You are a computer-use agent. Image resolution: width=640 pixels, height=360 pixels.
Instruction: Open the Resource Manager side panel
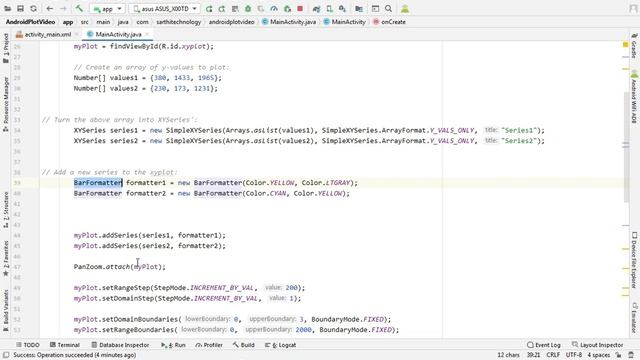pyautogui.click(x=6, y=104)
